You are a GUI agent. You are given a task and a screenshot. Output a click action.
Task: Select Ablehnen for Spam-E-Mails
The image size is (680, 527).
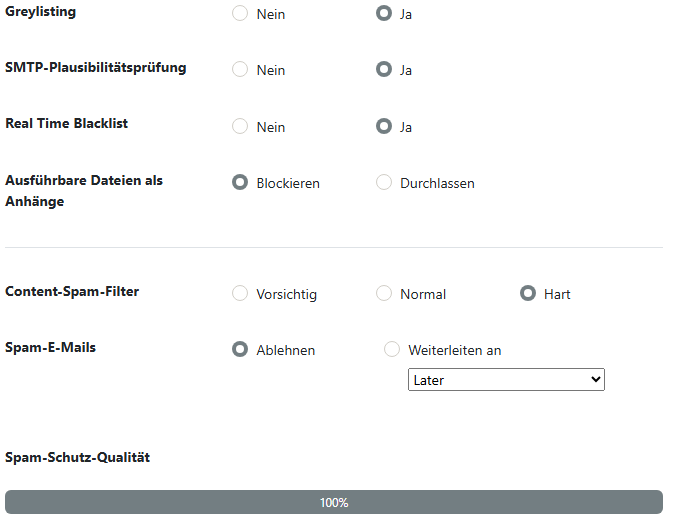(x=240, y=350)
